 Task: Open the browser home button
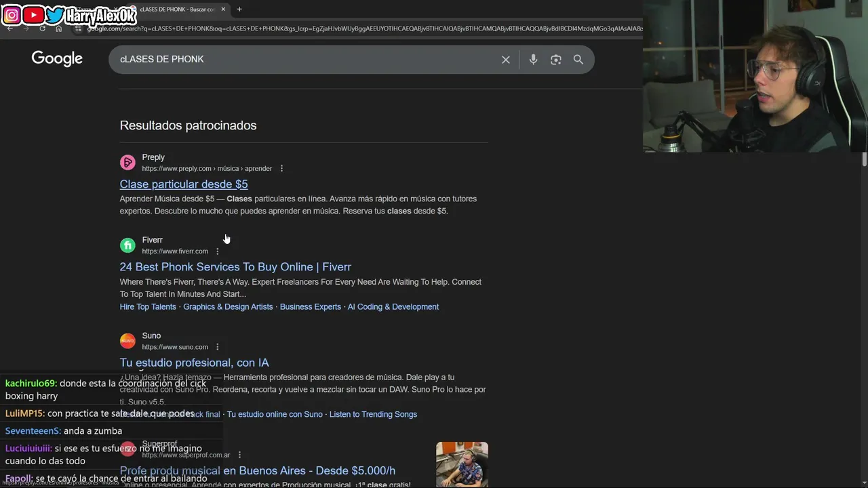pyautogui.click(x=58, y=28)
